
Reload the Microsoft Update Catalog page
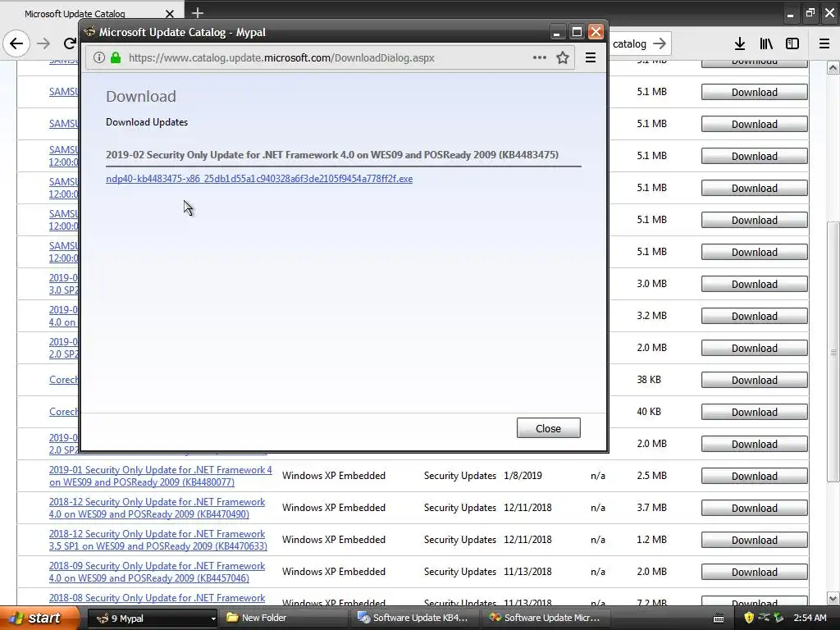click(x=70, y=43)
